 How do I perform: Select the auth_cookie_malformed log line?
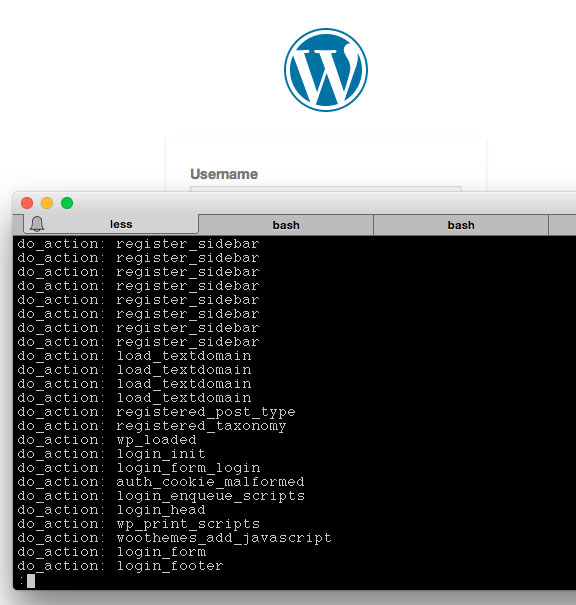click(161, 482)
